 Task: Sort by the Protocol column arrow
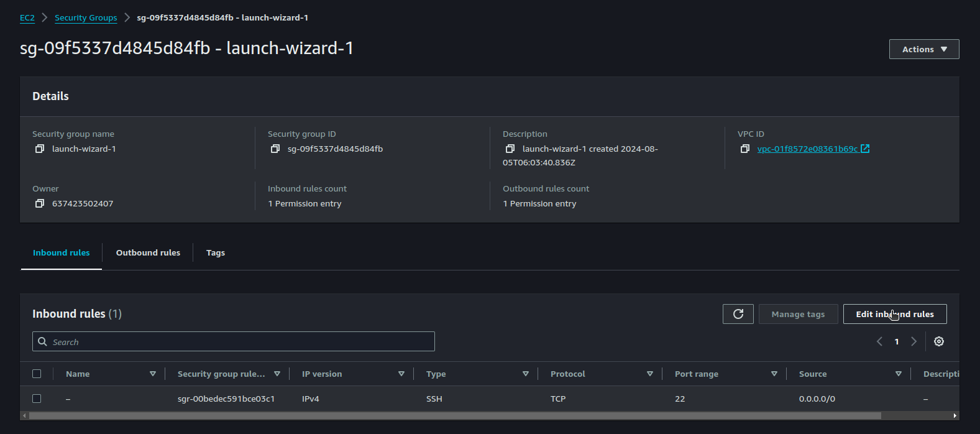pyautogui.click(x=649, y=374)
